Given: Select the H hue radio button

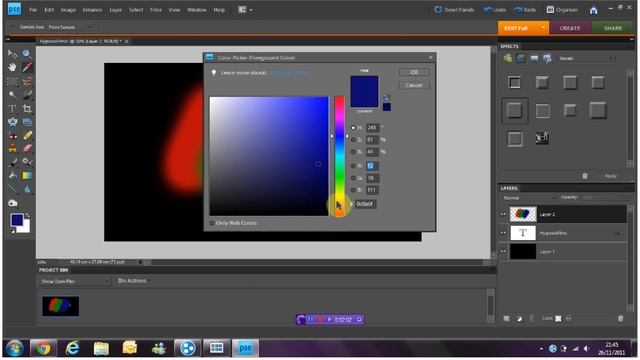Looking at the screenshot, I should tap(353, 128).
